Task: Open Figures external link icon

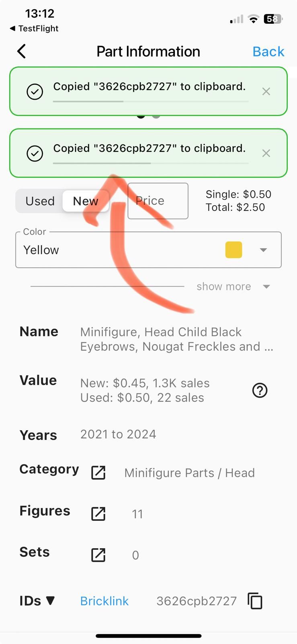Action: click(98, 514)
